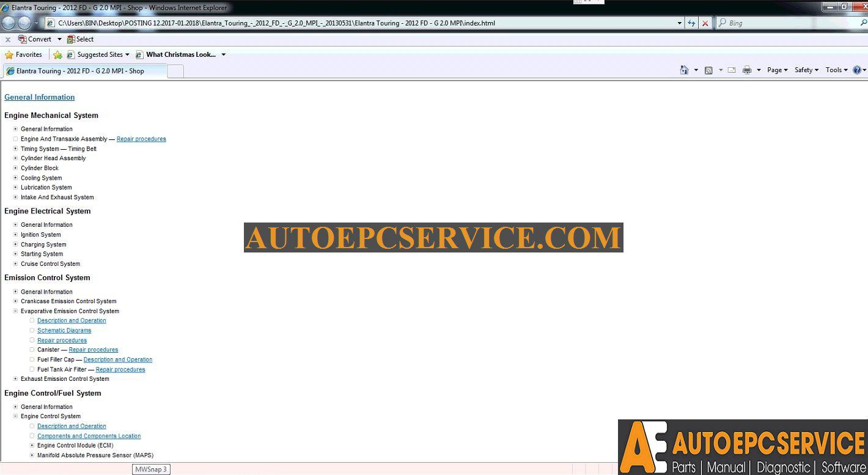Viewport: 868px width, 475px height.
Task: Collapse the Engine Control System node
Action: (16, 416)
